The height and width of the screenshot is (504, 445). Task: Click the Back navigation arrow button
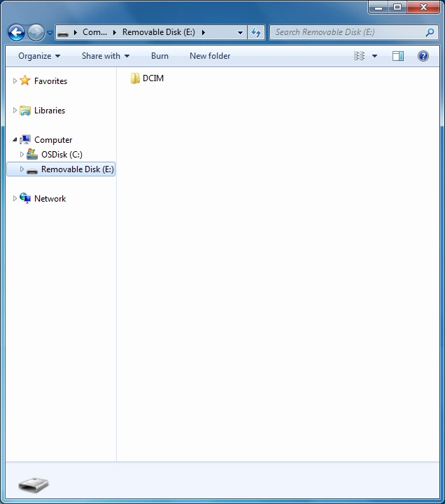pyautogui.click(x=16, y=32)
